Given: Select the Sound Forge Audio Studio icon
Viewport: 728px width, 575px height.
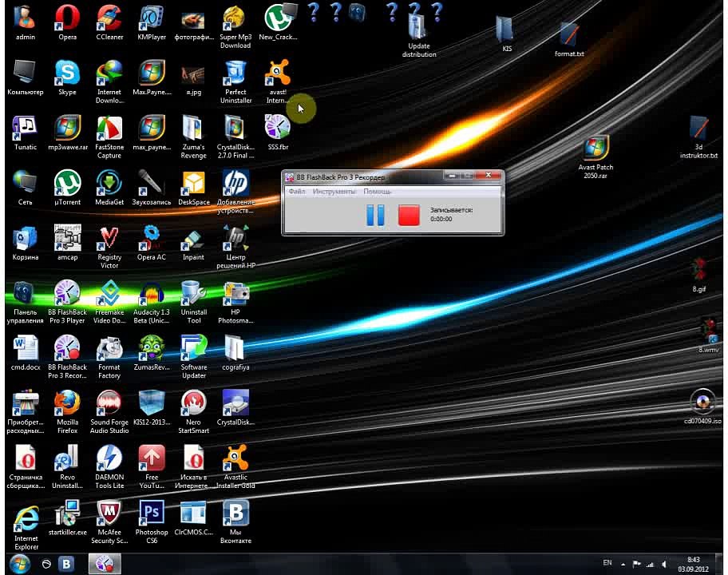Looking at the screenshot, I should click(x=109, y=412).
